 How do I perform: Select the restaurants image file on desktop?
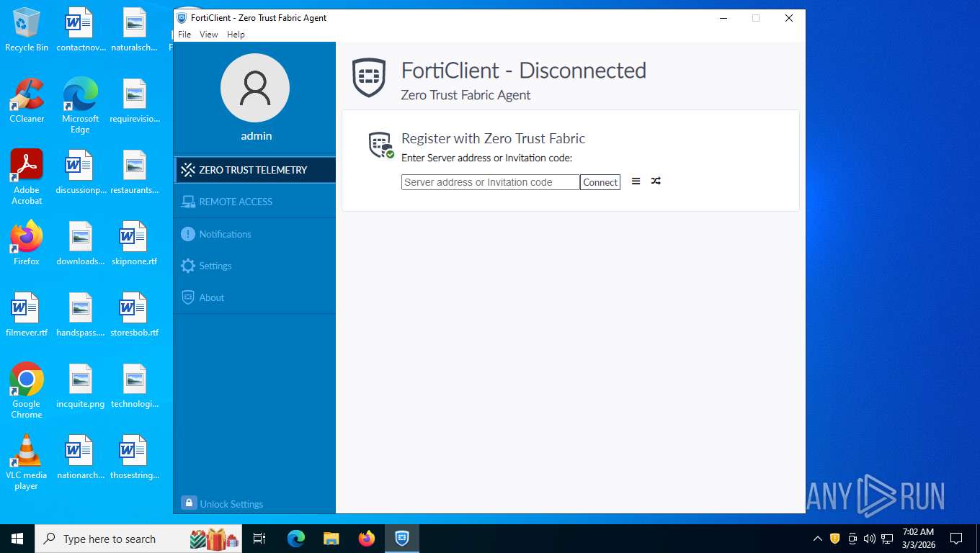pyautogui.click(x=134, y=172)
